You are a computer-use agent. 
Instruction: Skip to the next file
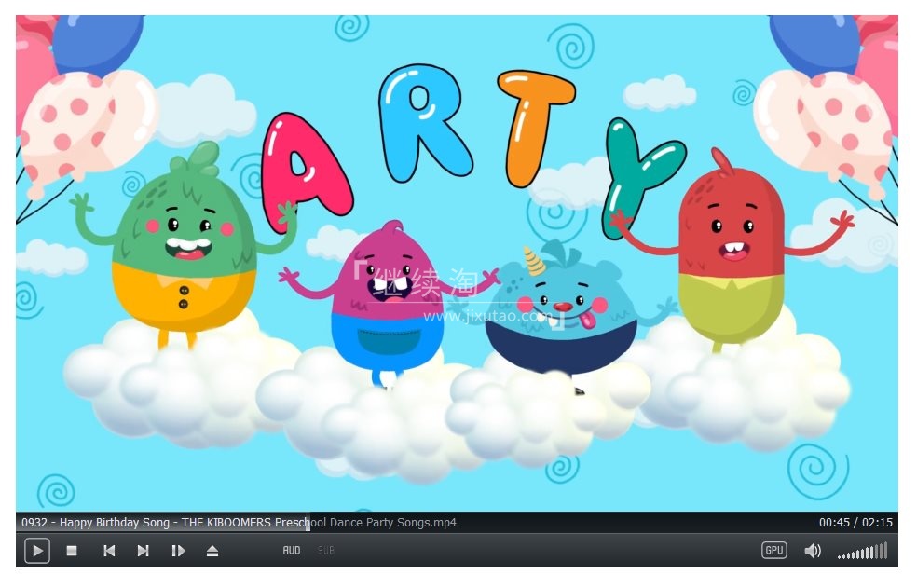(143, 551)
